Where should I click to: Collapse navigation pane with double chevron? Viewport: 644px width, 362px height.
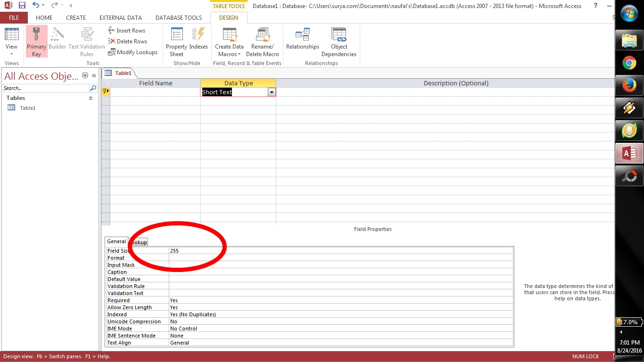(x=94, y=75)
